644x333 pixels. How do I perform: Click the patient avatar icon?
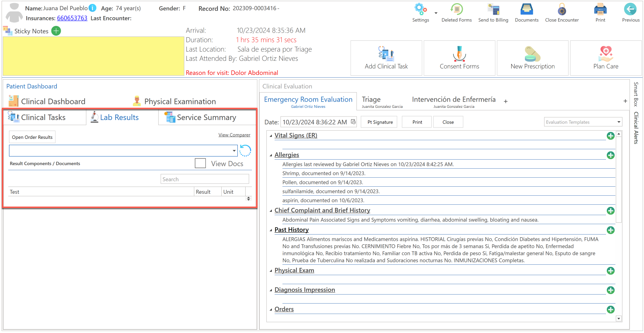click(14, 13)
